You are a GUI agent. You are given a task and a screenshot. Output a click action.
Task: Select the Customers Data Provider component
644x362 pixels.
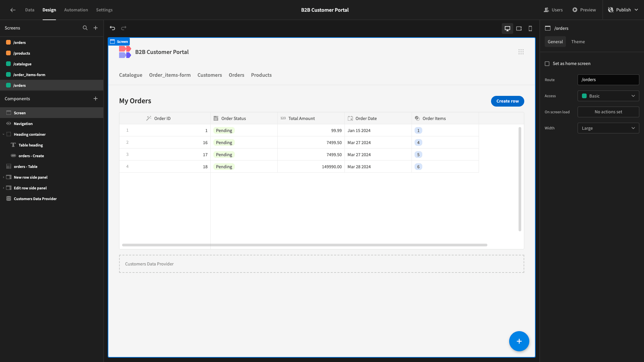pos(52,199)
